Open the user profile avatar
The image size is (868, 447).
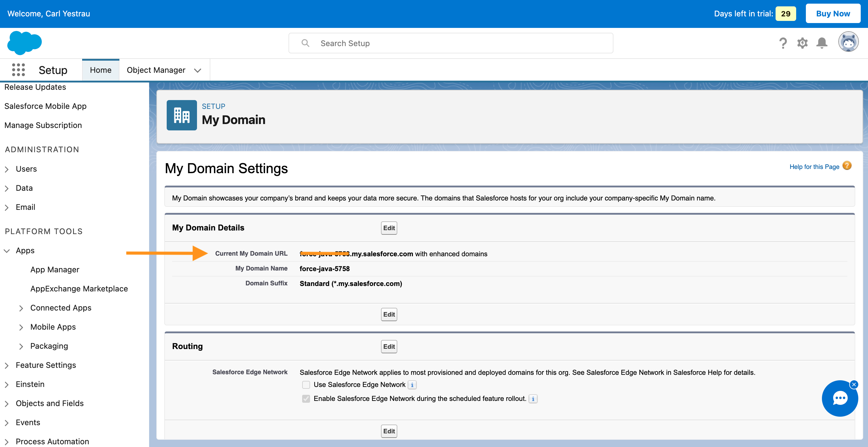pyautogui.click(x=848, y=42)
